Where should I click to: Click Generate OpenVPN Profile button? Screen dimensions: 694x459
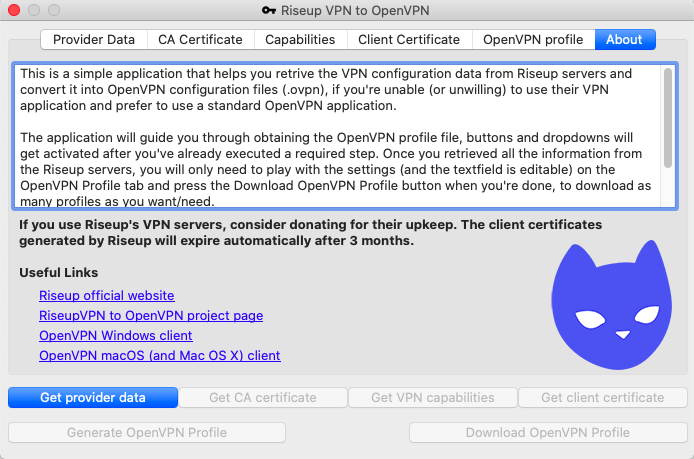[147, 433]
